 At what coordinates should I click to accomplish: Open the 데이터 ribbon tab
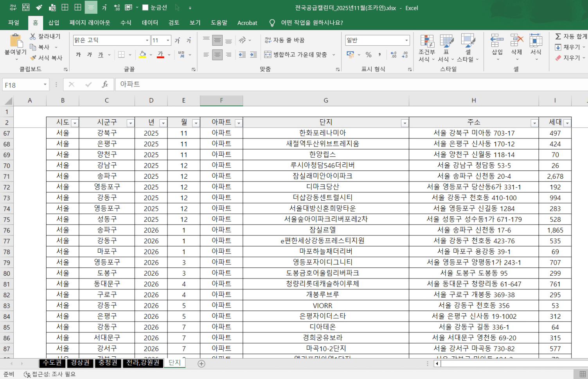(150, 23)
